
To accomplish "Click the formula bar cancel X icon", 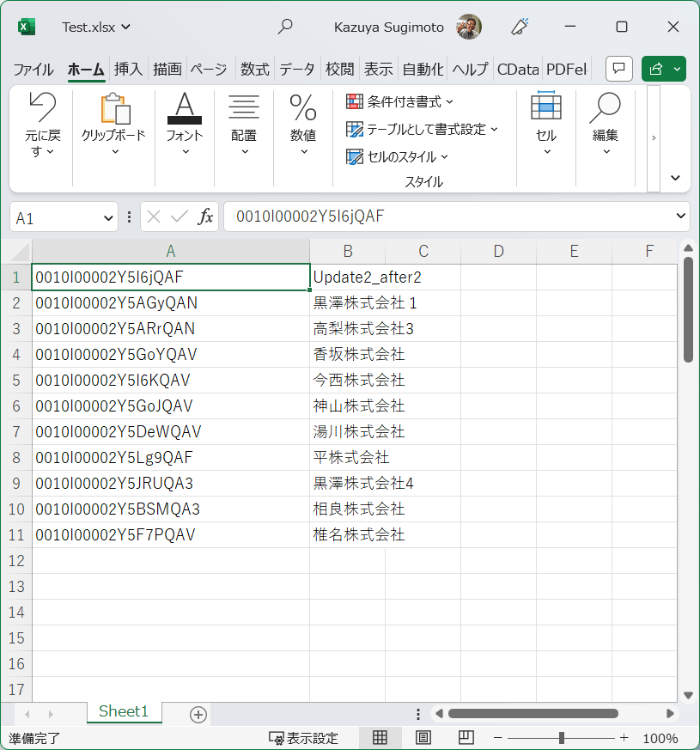I will pos(154,216).
